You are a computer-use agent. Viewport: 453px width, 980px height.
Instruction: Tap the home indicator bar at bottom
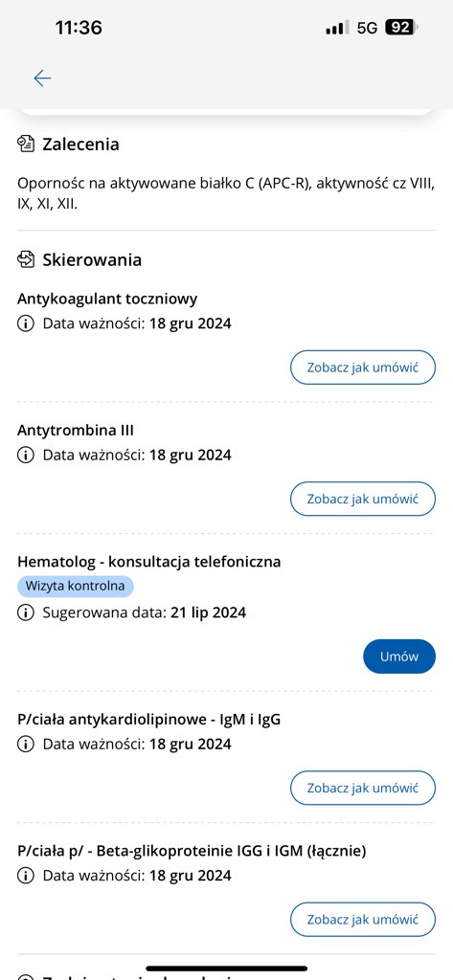click(x=226, y=969)
